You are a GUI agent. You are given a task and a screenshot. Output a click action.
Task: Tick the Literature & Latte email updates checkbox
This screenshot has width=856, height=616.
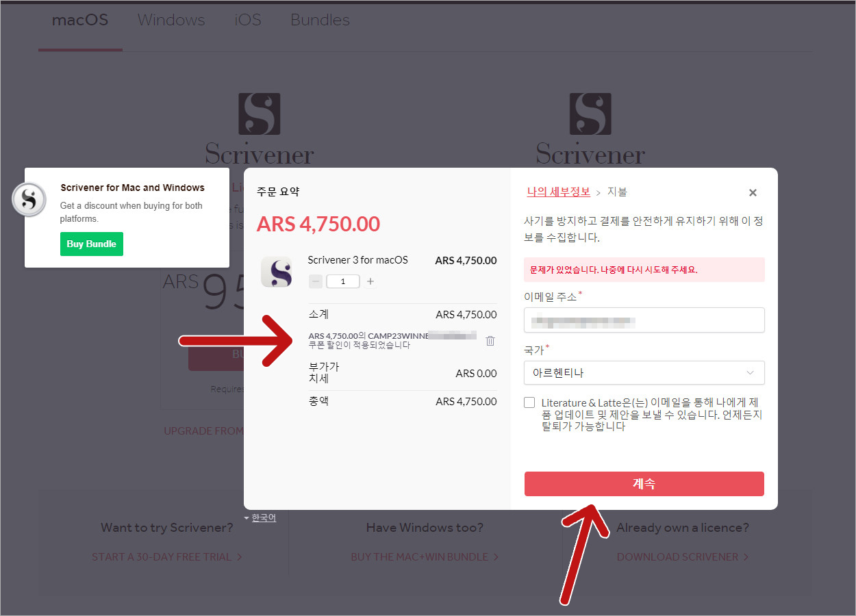click(529, 402)
